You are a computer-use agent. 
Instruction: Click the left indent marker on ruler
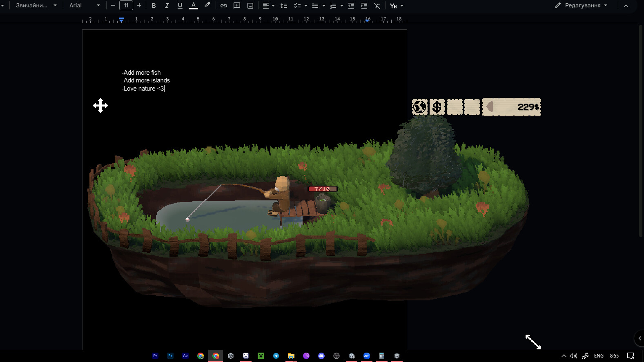pos(121,20)
